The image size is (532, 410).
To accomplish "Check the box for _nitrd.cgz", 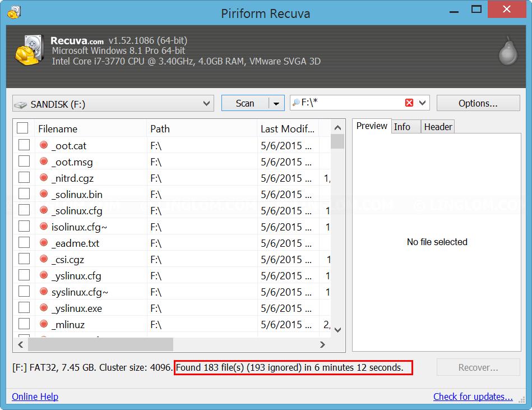I will tap(24, 177).
